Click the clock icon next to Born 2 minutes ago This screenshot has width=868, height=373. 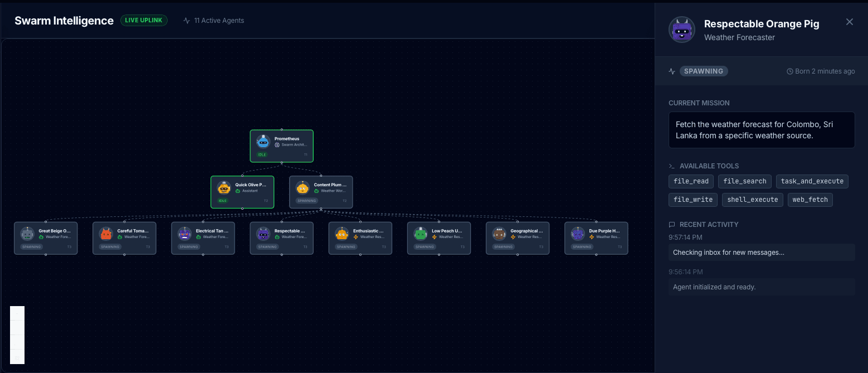click(x=789, y=71)
